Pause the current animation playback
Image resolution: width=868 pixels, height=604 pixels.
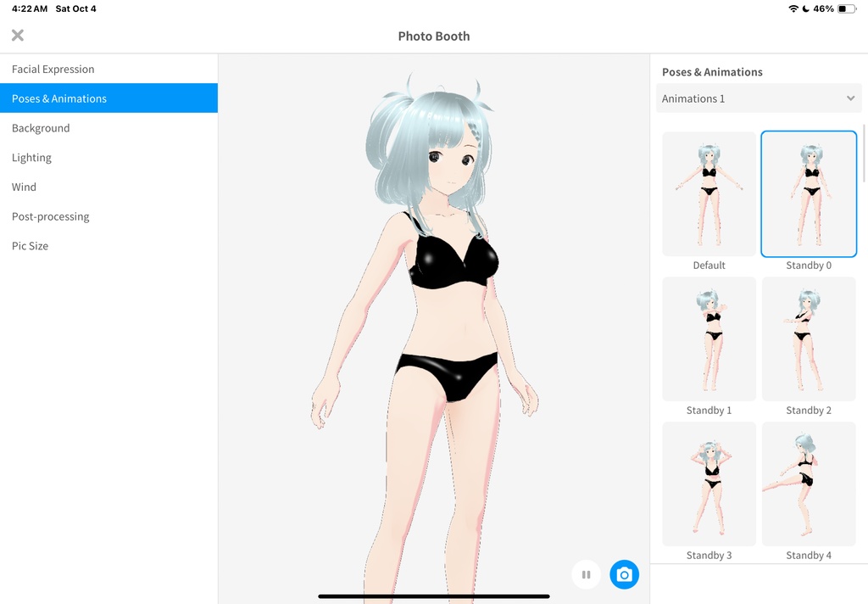click(x=586, y=574)
